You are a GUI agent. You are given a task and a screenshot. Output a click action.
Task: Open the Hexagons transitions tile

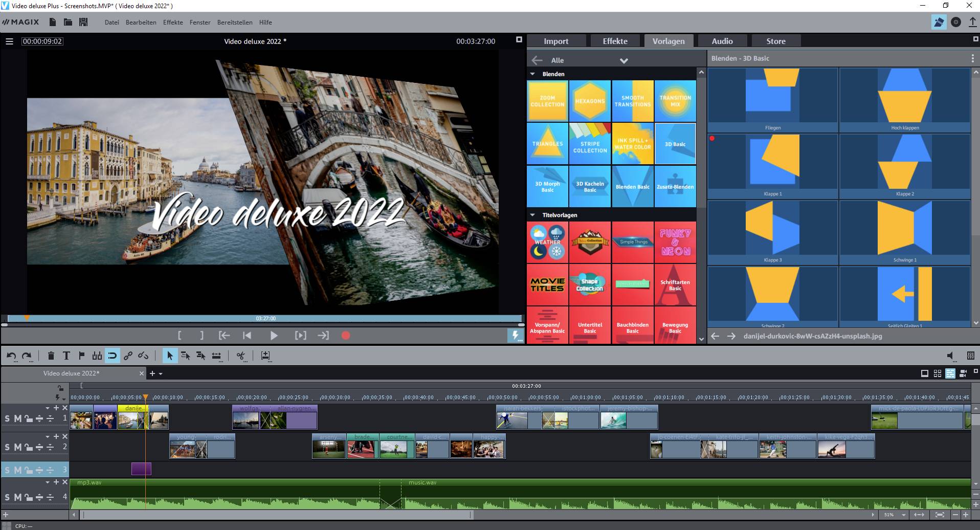pos(590,101)
